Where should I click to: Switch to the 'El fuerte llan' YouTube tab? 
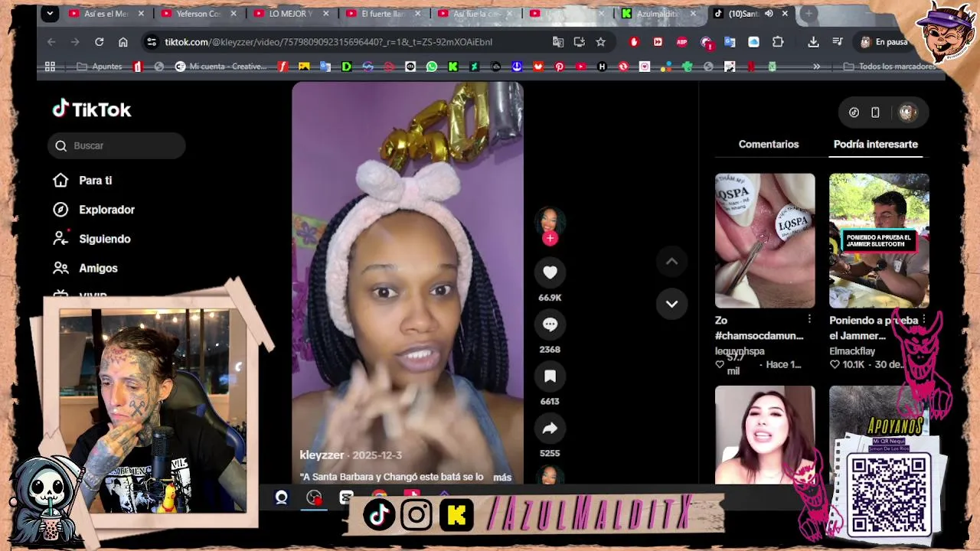383,14
